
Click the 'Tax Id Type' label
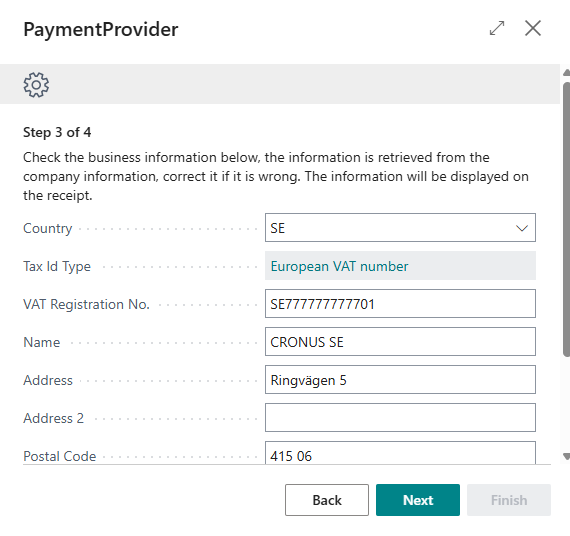click(x=57, y=266)
